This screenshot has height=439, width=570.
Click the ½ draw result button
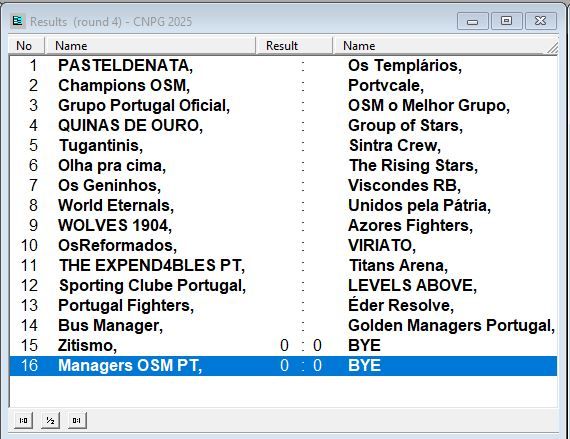50,420
